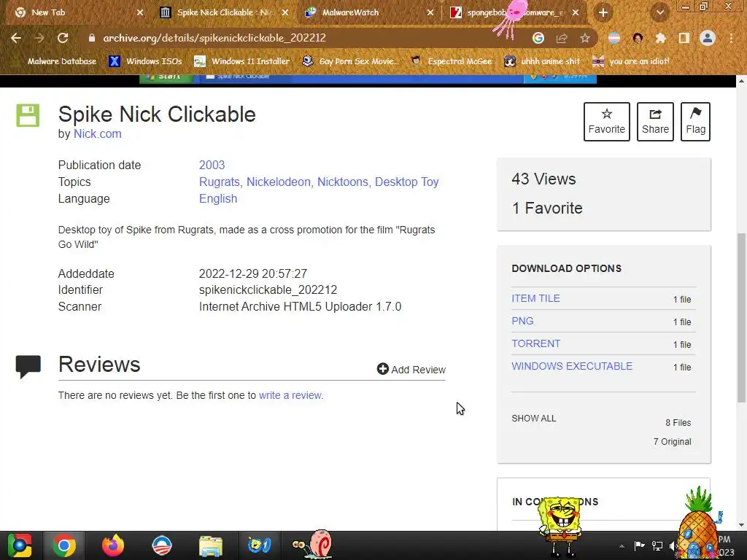Download the PNG file
Viewport: 747px width, 560px height.
522,321
